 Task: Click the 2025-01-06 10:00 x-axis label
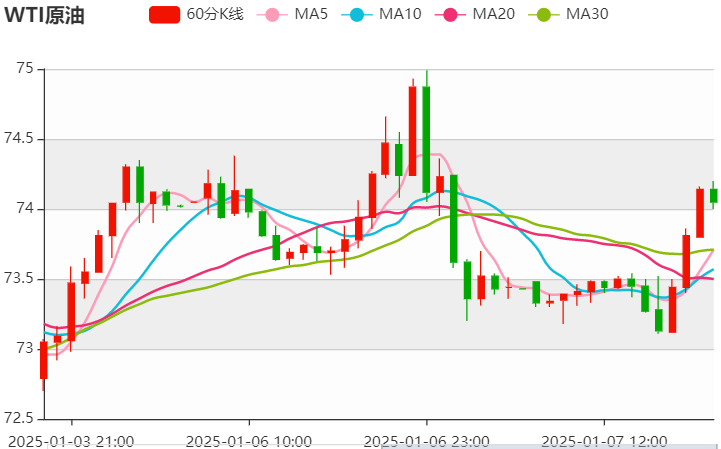click(249, 442)
